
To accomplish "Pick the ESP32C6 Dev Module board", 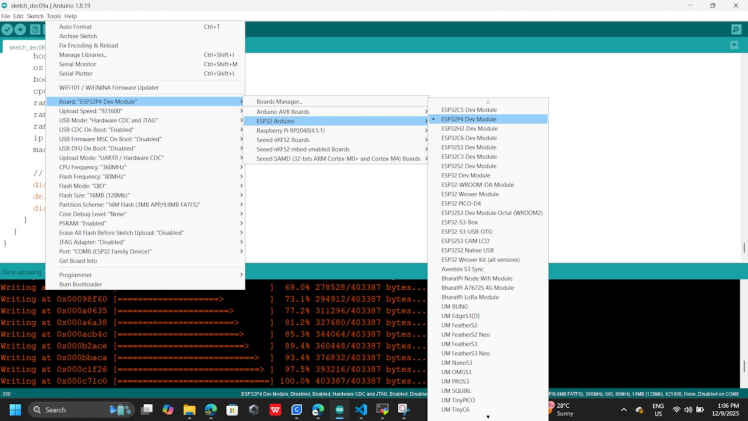I will 469,138.
